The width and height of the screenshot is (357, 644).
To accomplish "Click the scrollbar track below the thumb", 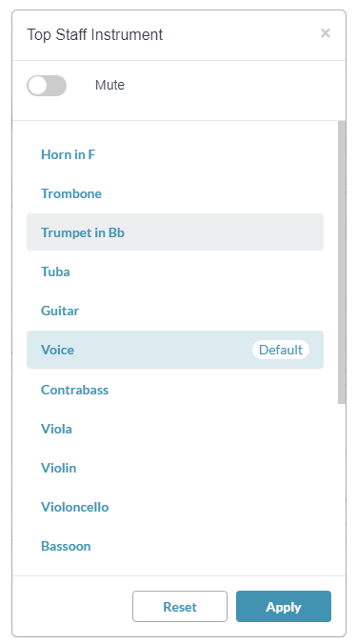I will [342, 489].
